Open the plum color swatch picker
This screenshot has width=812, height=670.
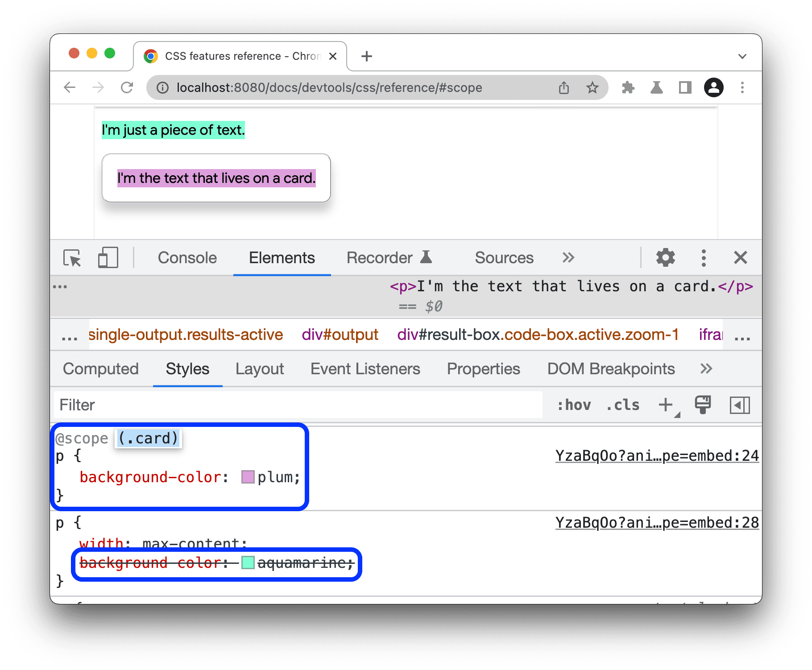click(x=248, y=477)
